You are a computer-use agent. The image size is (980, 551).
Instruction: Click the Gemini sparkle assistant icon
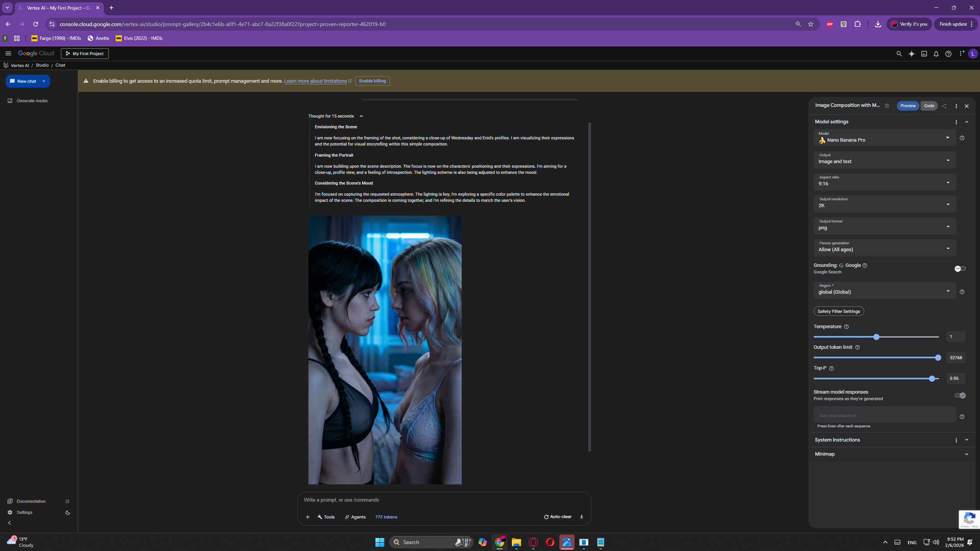pos(911,54)
